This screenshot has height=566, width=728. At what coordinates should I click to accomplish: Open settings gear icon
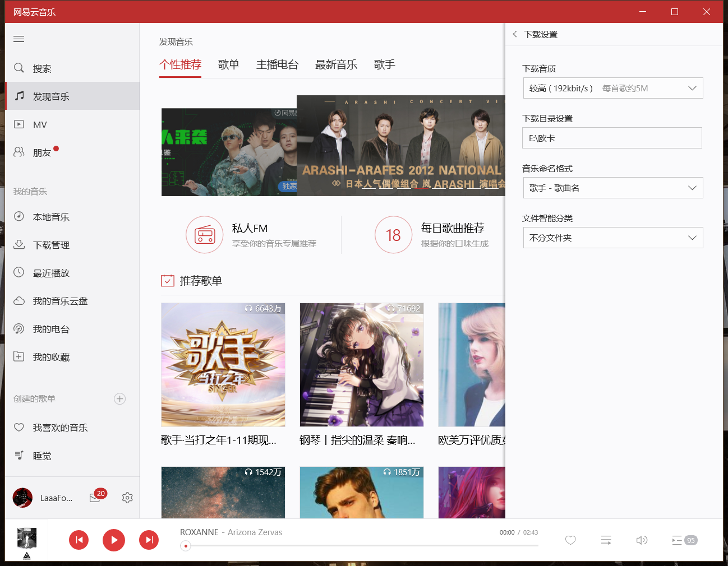pyautogui.click(x=127, y=498)
